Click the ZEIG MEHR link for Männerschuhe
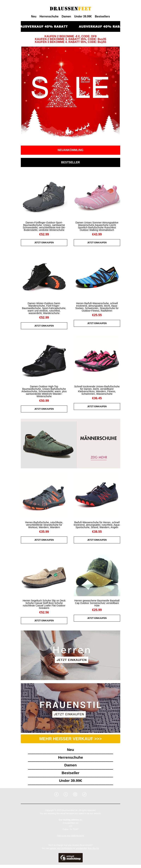 pos(99,458)
